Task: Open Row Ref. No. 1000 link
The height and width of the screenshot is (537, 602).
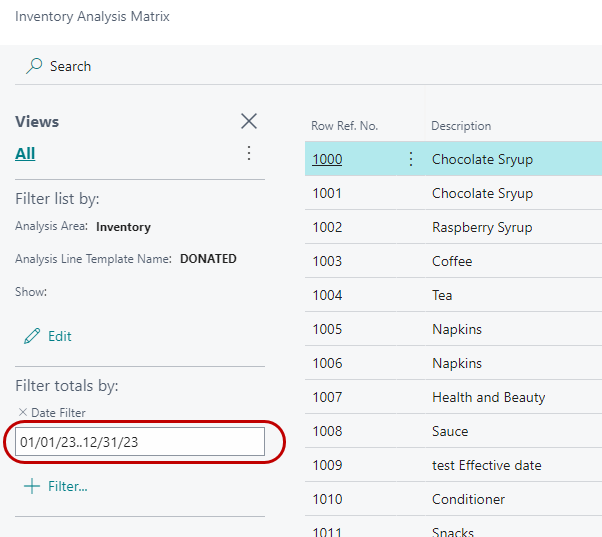Action: [327, 159]
